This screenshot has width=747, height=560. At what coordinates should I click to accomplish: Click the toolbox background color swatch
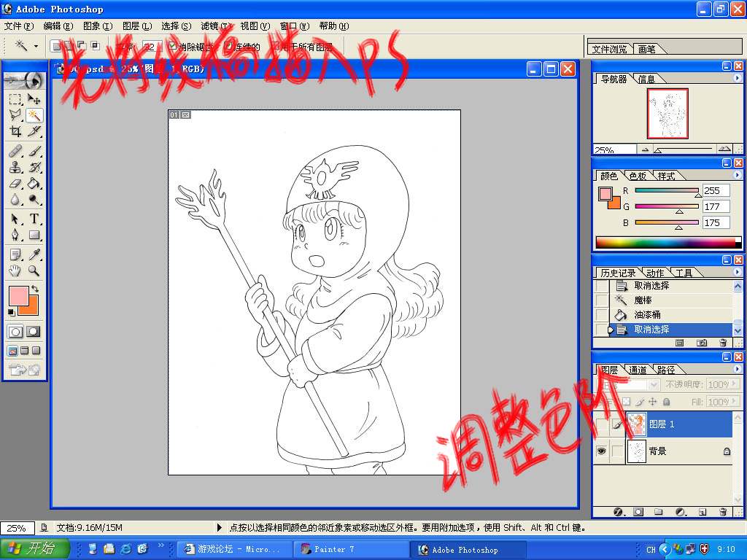pos(31,308)
